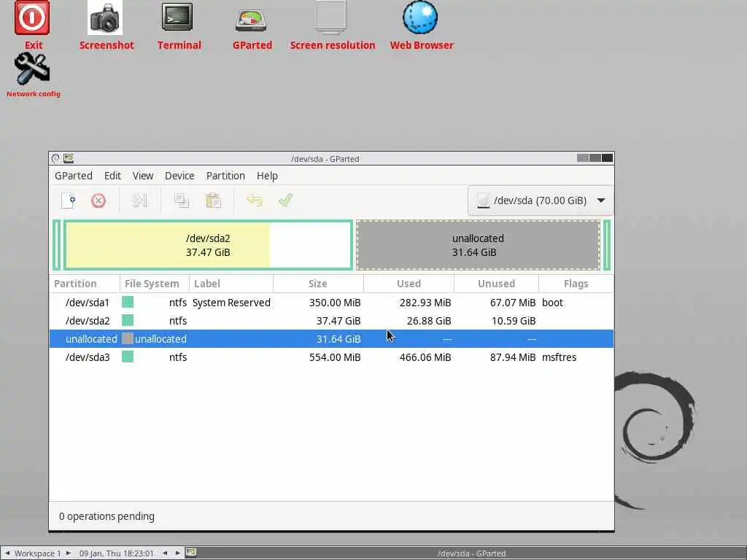Viewport: 747px width, 560px height.
Task: Open the GParted menu
Action: 74,176
